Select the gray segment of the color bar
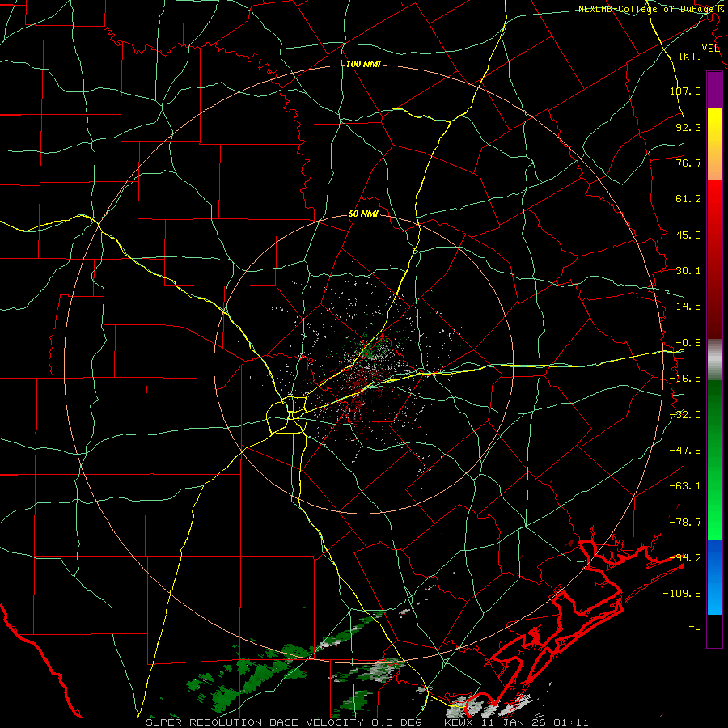Viewport: 728px width, 728px height. pos(714,360)
